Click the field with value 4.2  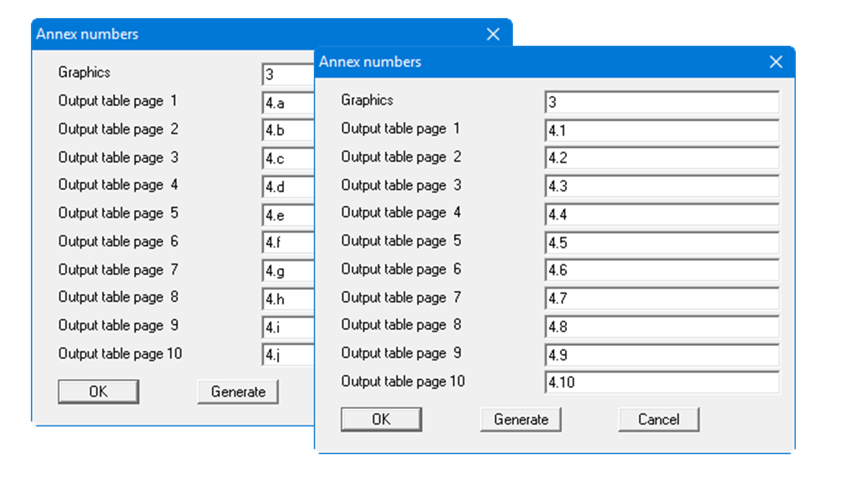(x=661, y=158)
